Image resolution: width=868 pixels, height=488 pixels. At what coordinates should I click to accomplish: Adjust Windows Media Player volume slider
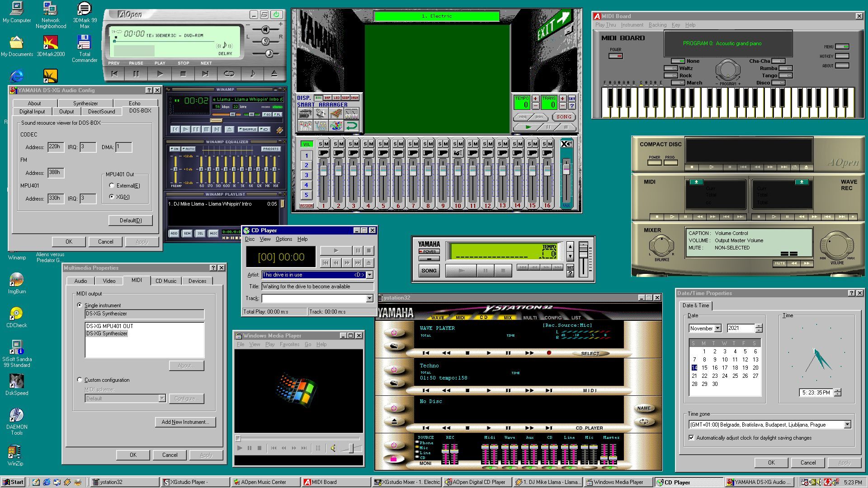tap(351, 448)
